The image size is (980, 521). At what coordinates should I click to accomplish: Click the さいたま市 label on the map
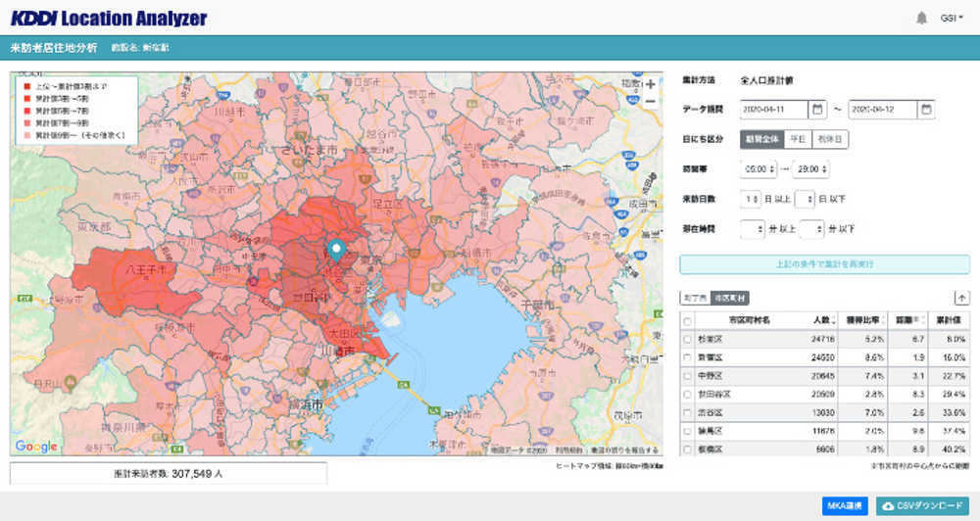coord(309,151)
